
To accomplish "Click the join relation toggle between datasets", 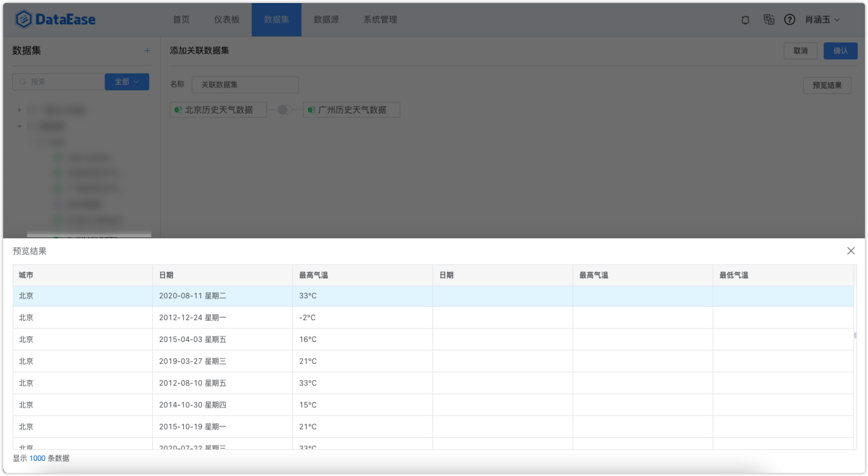I will click(284, 110).
